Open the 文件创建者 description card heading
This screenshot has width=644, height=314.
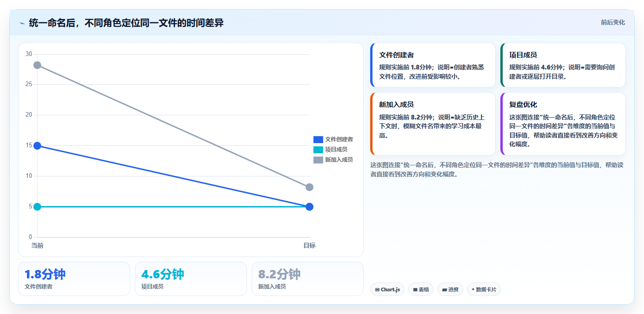click(x=396, y=55)
